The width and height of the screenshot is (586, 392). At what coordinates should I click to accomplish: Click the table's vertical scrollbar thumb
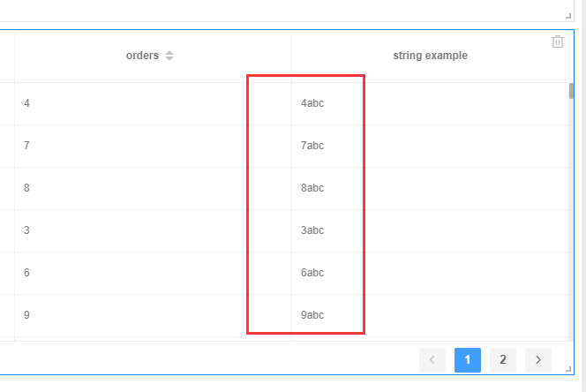point(572,90)
